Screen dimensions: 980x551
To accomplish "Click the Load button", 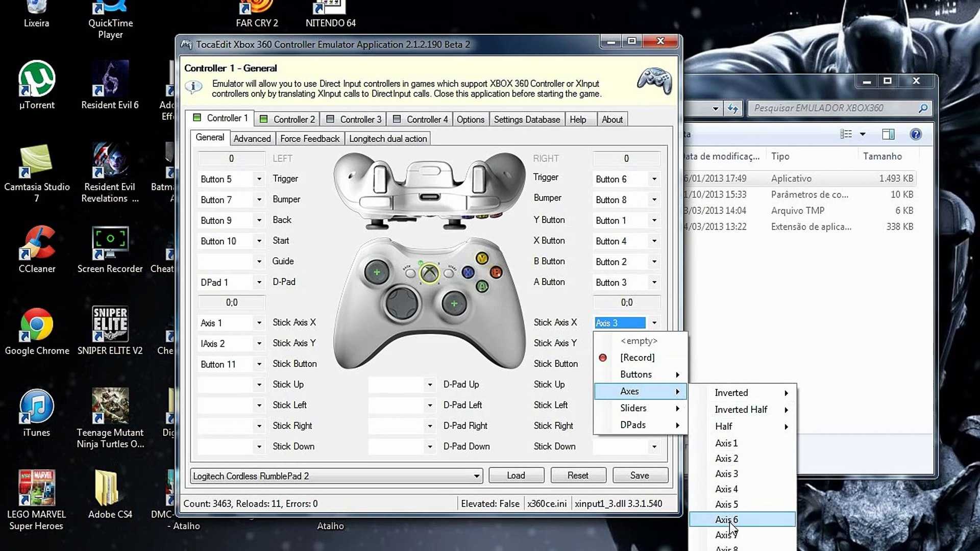I will pyautogui.click(x=516, y=475).
